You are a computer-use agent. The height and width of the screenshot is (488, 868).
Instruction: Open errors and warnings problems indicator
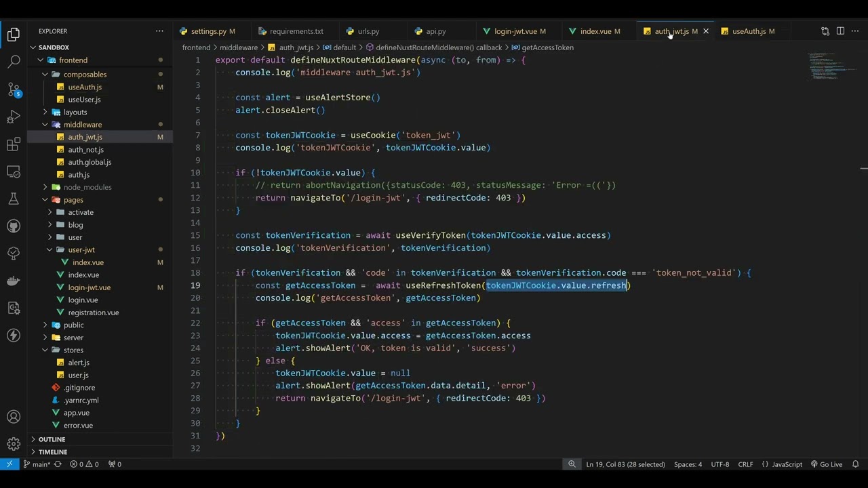pyautogui.click(x=84, y=464)
